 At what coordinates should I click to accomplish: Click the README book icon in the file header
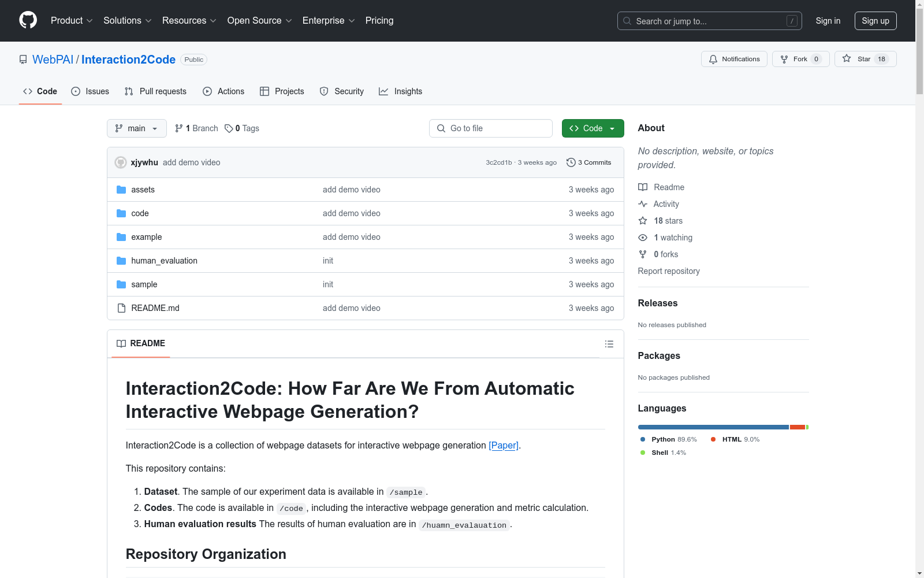coord(121,343)
